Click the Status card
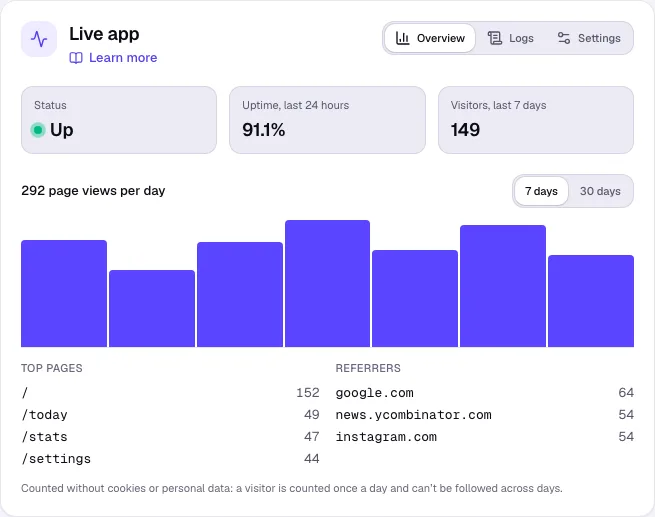655x517 pixels. [119, 120]
